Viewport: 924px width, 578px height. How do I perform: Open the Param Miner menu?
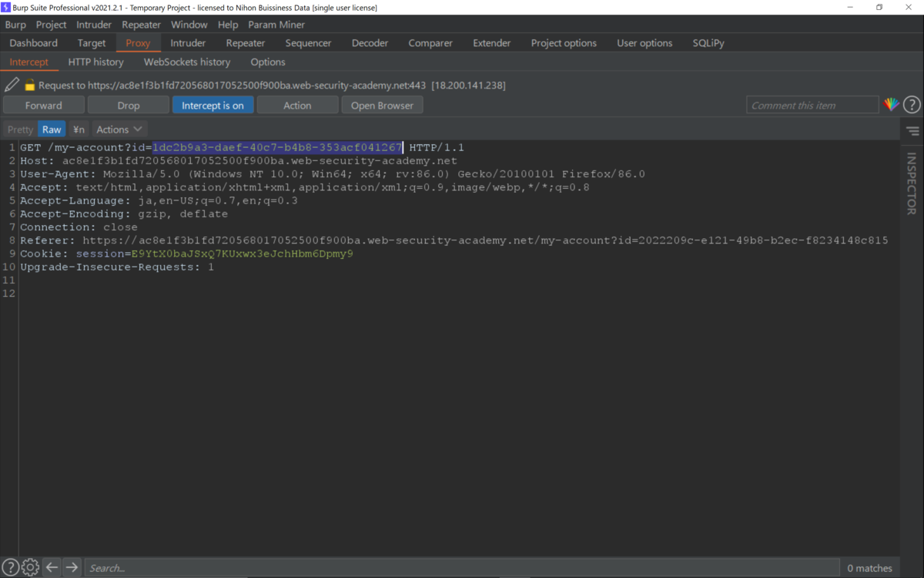click(276, 25)
